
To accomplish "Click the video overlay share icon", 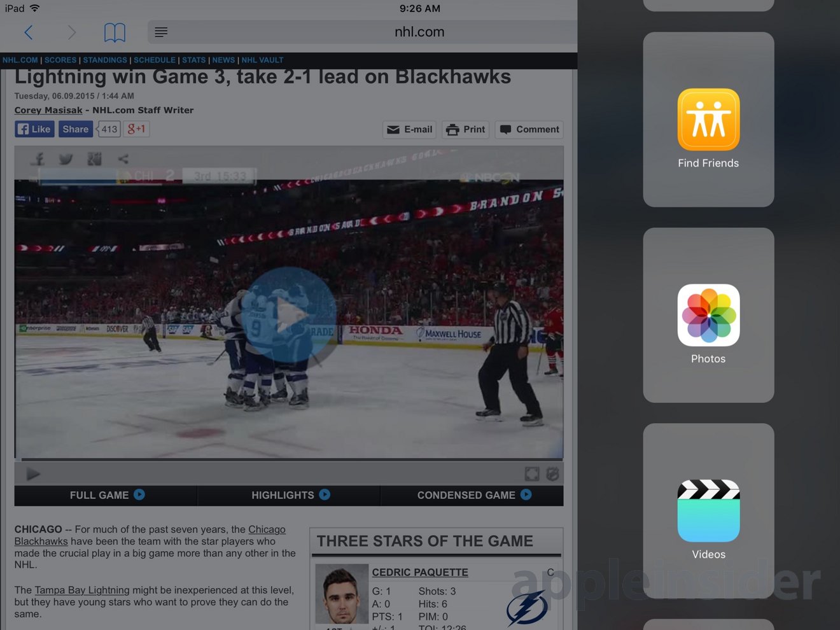I will pos(123,159).
